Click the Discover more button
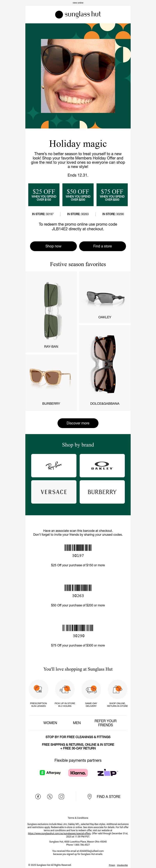The image size is (156, 868). (78, 423)
